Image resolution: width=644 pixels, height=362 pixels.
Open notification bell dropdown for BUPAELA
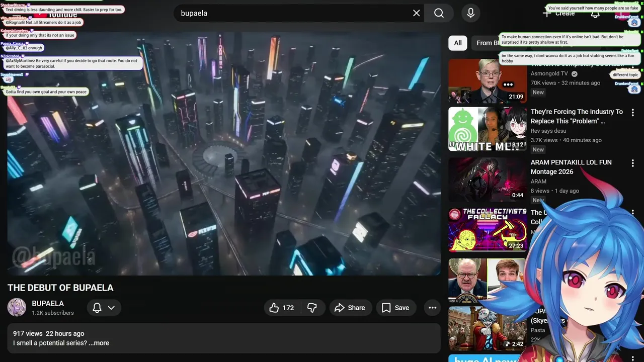pos(104,308)
